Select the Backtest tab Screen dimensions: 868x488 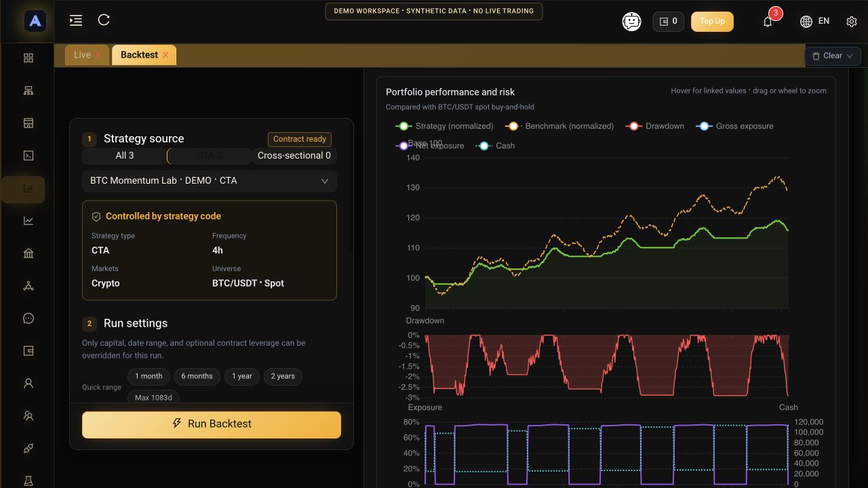[139, 55]
